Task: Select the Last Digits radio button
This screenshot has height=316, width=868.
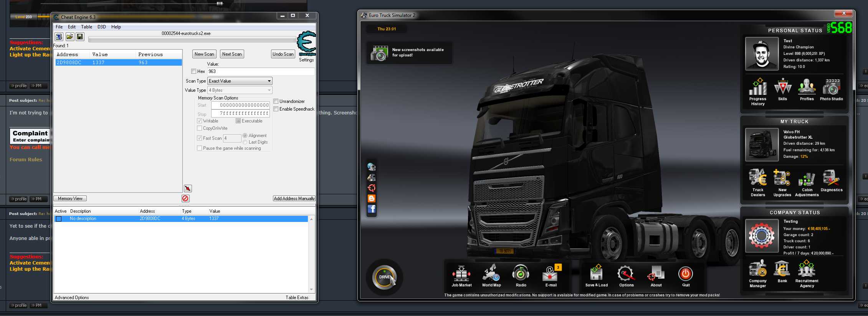Action: (245, 142)
